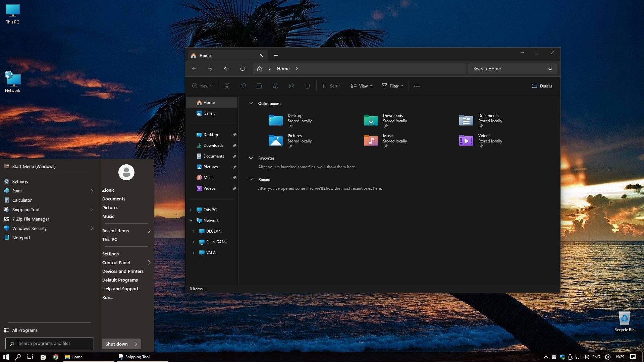Expand the This PC tree node
644x362 pixels.
[191, 210]
